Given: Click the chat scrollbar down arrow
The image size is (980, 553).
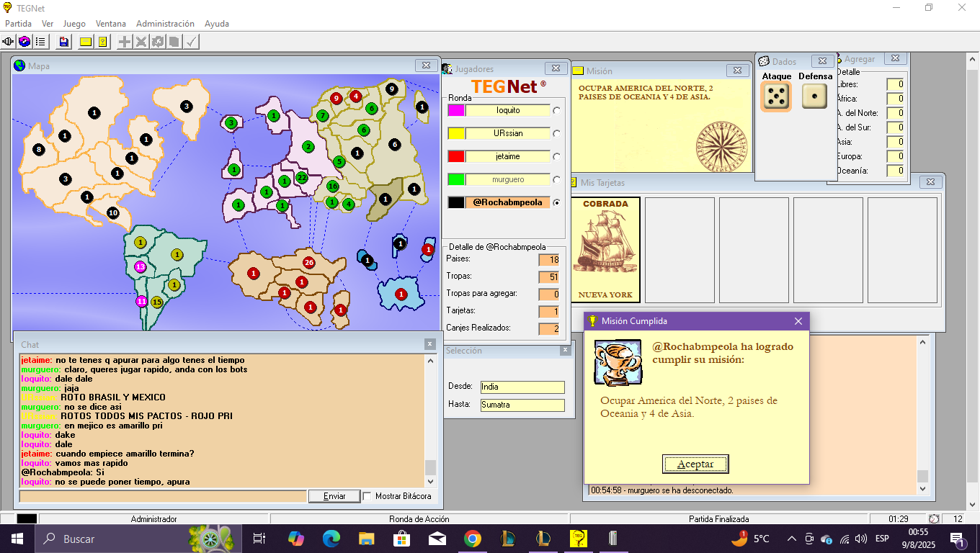Looking at the screenshot, I should 431,481.
